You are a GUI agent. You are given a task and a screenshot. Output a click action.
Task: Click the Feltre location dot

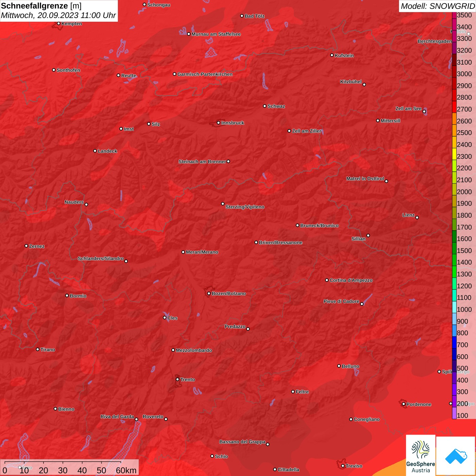pos(293,392)
